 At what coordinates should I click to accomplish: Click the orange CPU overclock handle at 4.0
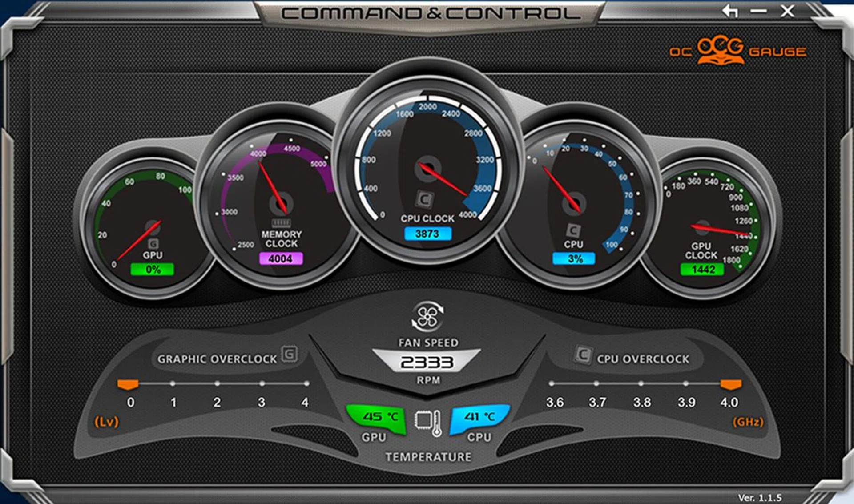tap(730, 384)
